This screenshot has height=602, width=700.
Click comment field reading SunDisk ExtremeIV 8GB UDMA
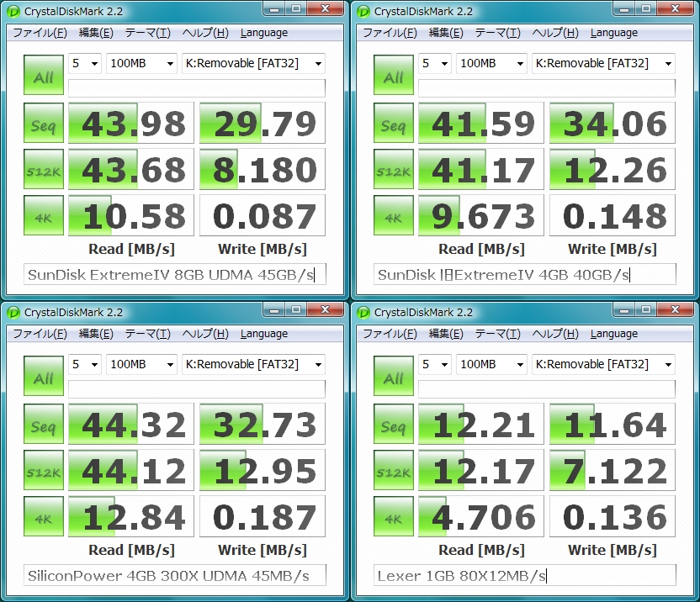tap(175, 274)
